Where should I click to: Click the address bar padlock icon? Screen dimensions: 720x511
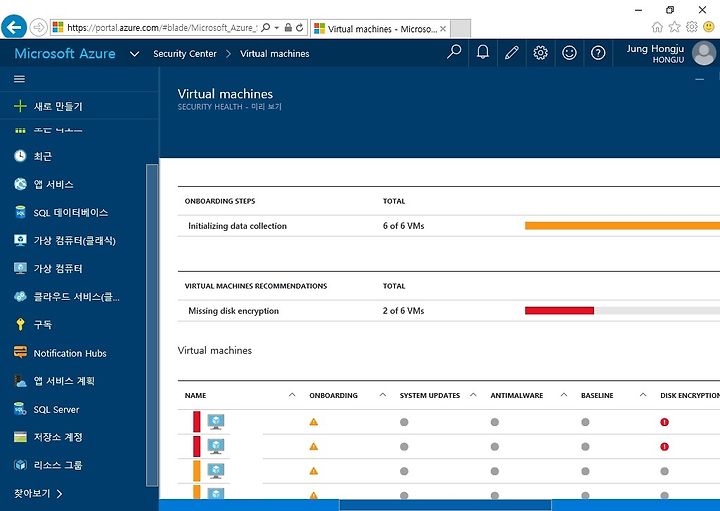288,28
